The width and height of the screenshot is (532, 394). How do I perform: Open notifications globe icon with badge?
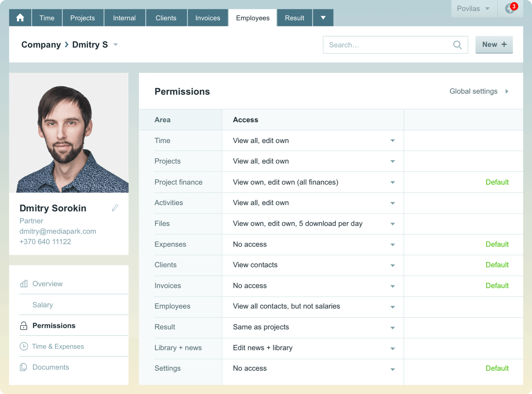[x=510, y=8]
